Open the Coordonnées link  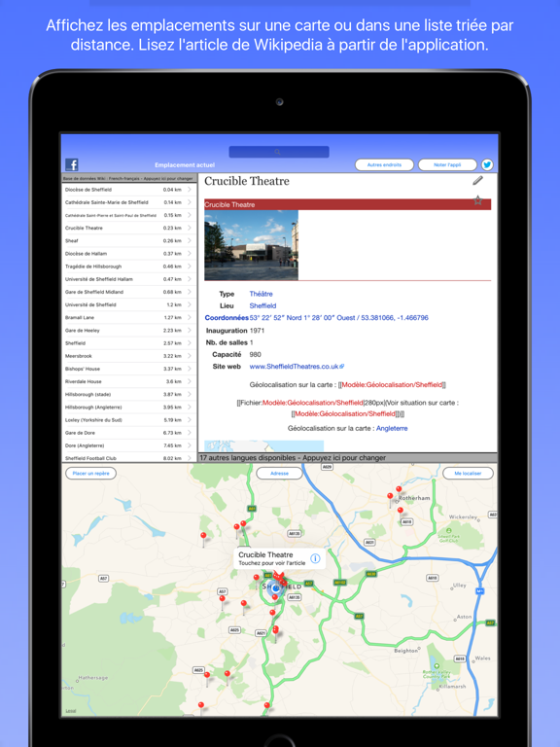[x=227, y=318]
